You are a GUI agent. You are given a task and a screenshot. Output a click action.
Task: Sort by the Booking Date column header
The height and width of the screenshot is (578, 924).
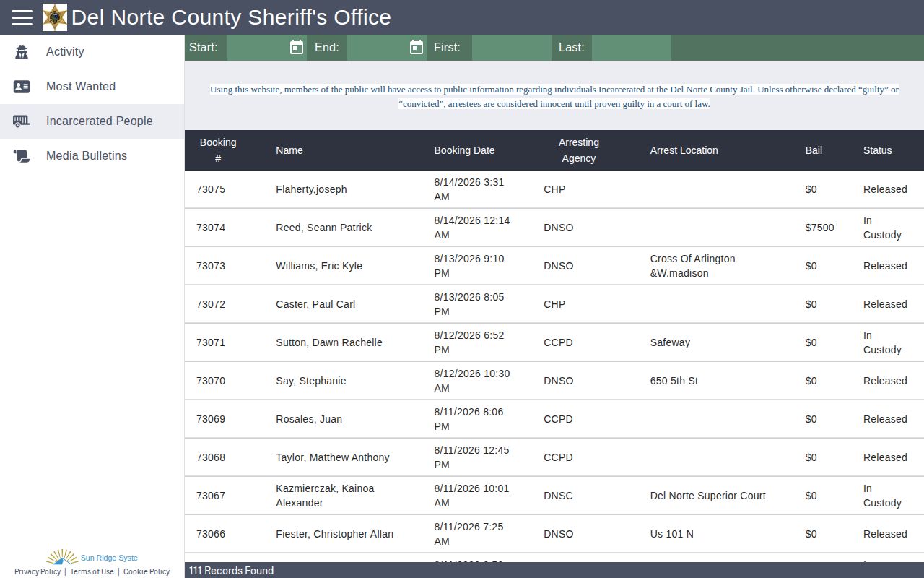click(464, 150)
